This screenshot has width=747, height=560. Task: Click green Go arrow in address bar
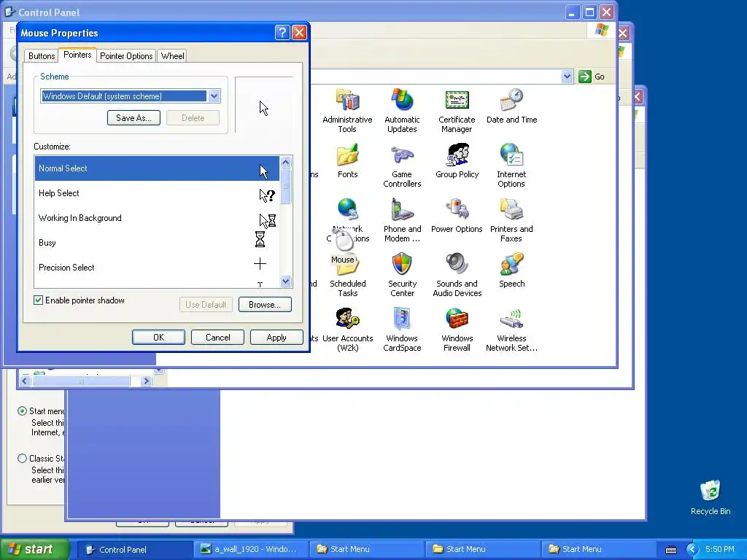pos(584,76)
